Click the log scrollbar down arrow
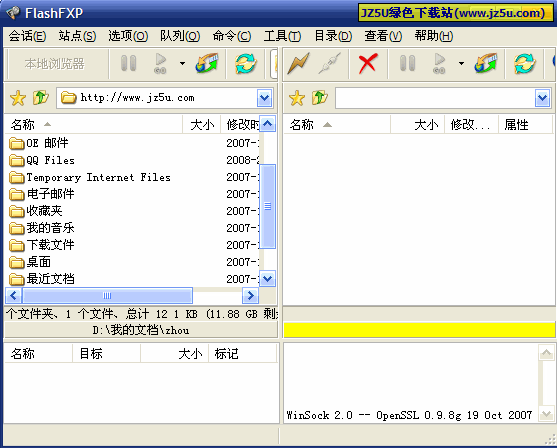This screenshot has height=448, width=557. point(546,414)
